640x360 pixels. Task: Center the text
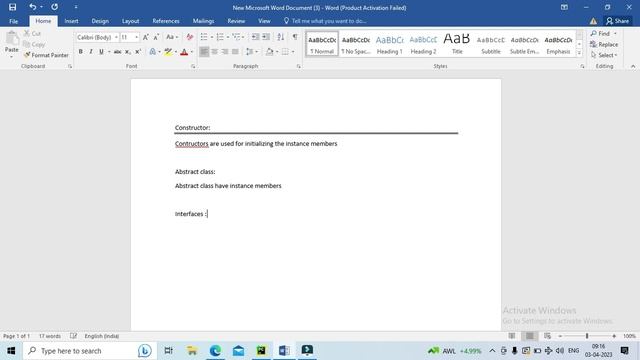[214, 52]
